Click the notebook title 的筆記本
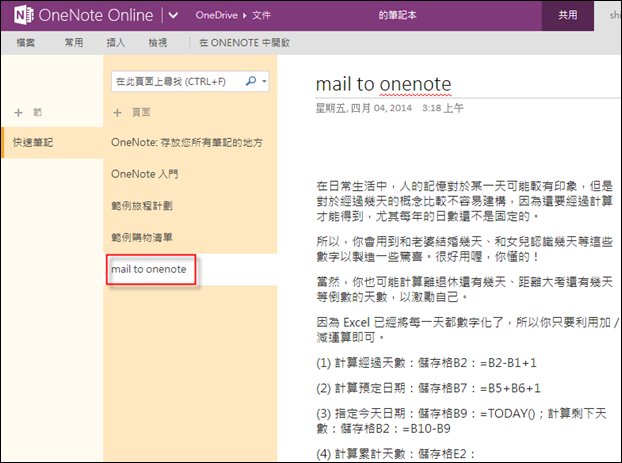This screenshot has width=622, height=463. [397, 15]
